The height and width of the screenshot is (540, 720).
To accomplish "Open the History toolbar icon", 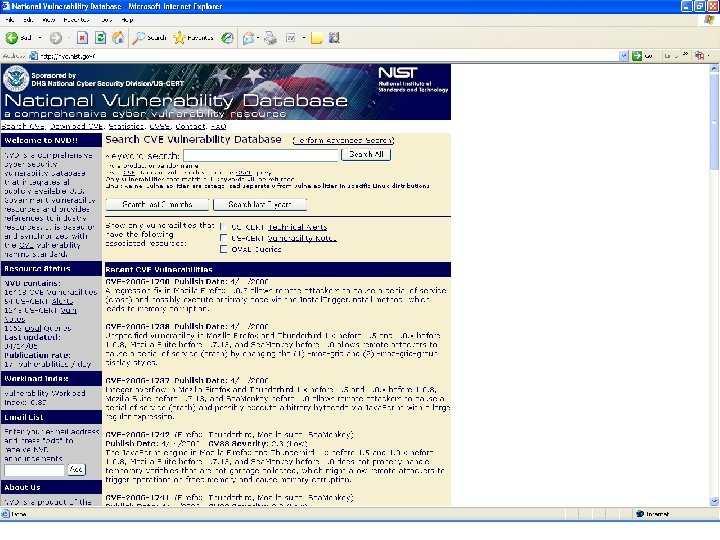I will coord(227,38).
